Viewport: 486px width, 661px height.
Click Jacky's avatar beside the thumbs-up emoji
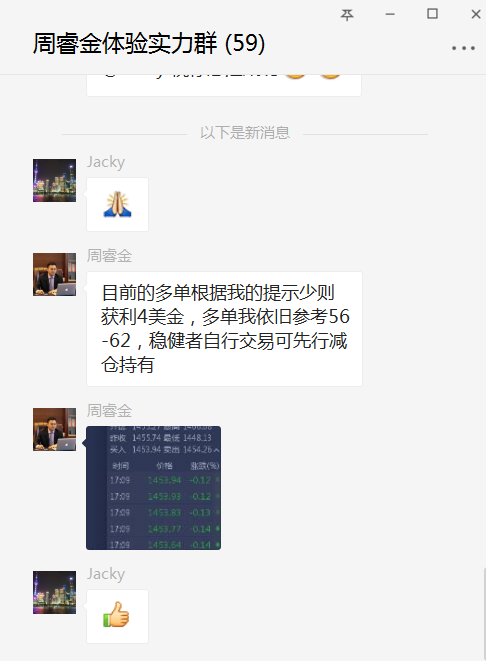coord(54,592)
